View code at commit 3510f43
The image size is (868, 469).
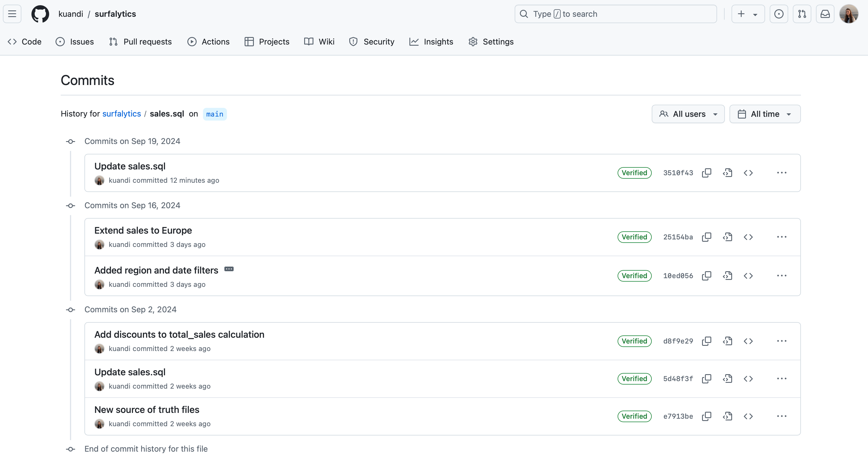pyautogui.click(x=727, y=173)
